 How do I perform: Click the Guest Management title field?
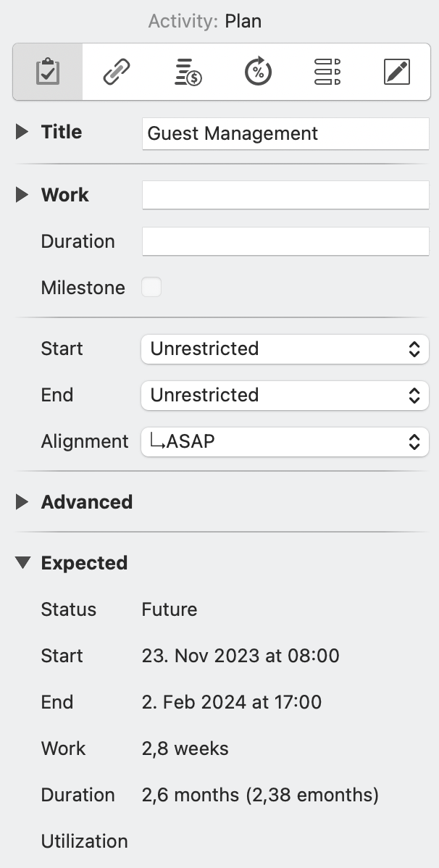(x=285, y=133)
